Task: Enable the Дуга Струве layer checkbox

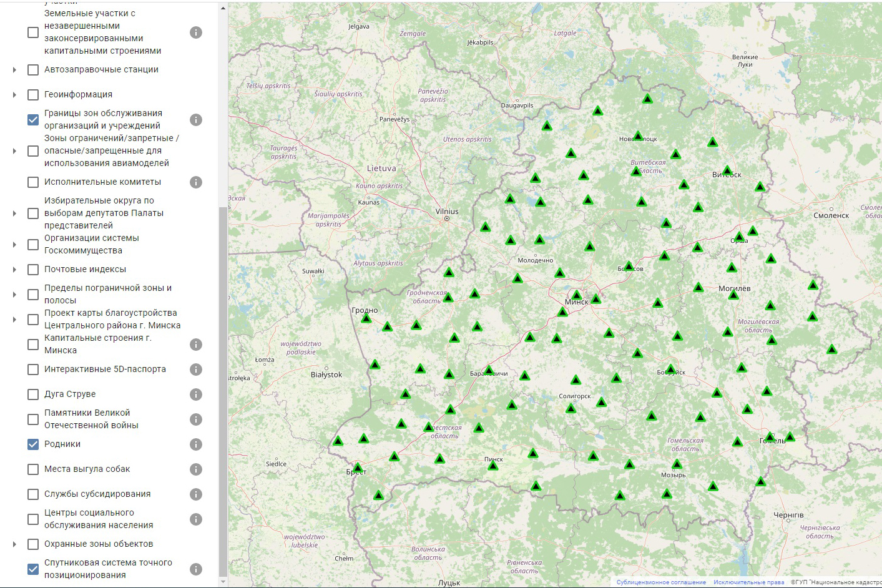Action: pyautogui.click(x=33, y=394)
